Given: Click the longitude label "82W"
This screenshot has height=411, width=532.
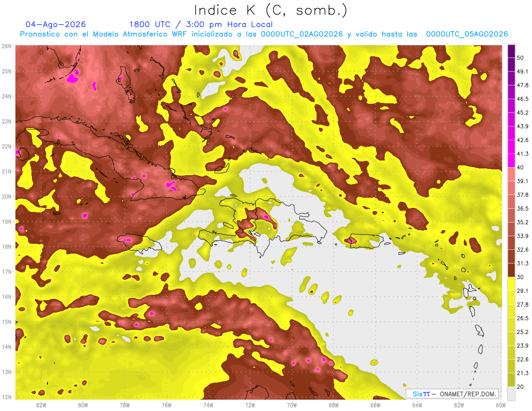Looking at the screenshot, I should (41, 405).
